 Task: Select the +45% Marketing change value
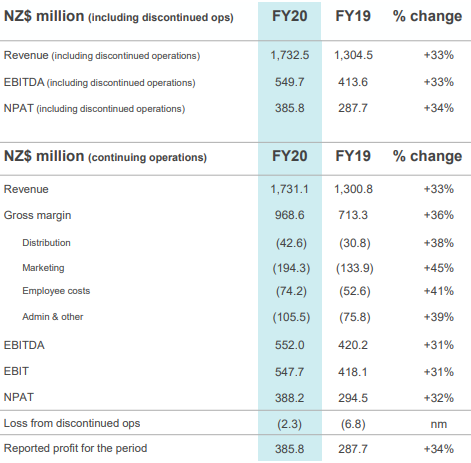click(439, 268)
